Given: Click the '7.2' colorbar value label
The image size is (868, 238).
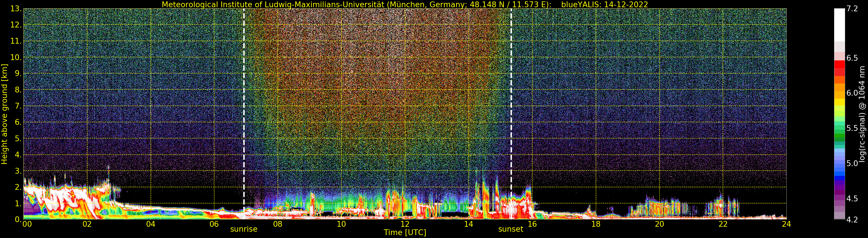Looking at the screenshot, I should pyautogui.click(x=852, y=9).
